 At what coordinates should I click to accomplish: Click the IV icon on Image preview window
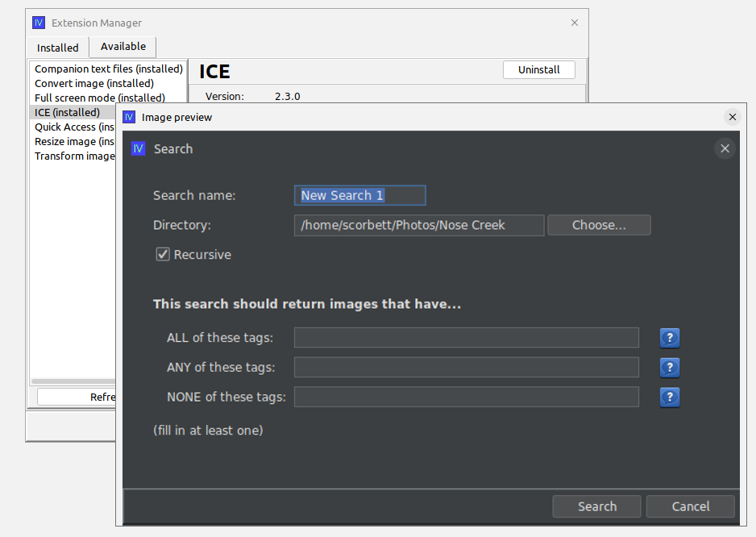pos(128,117)
